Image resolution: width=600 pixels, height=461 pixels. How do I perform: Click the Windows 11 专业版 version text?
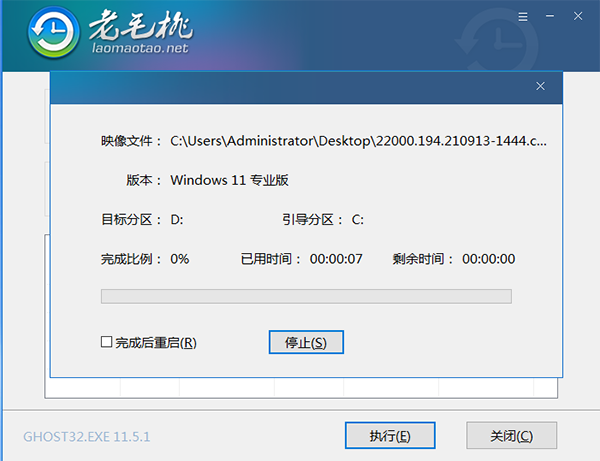click(x=229, y=180)
